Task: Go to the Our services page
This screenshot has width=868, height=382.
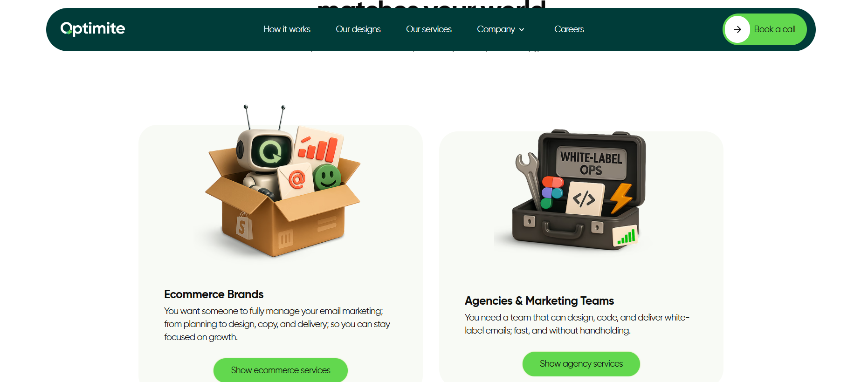Action: coord(429,29)
